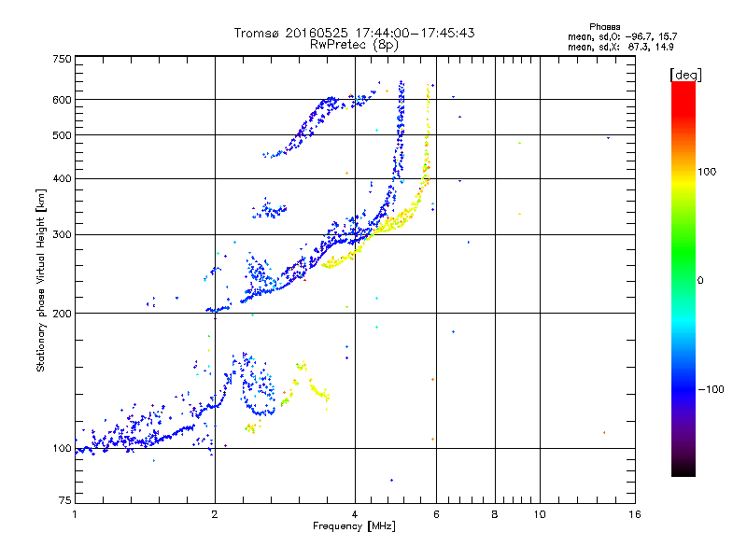Image resolution: width=747 pixels, height=560 pixels.
Task: Click the colorbar tick label '100'
Action: coord(707,172)
